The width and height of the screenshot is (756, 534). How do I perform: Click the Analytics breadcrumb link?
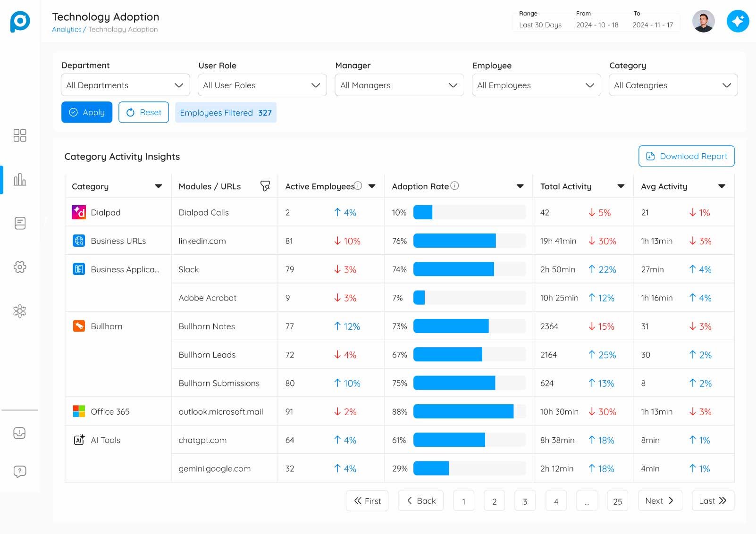[x=67, y=29]
